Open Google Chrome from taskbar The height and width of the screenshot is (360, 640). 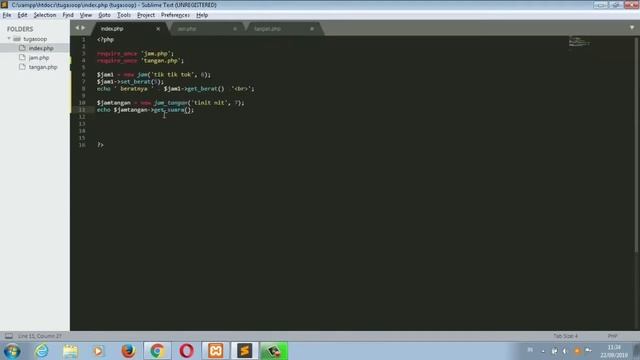157,351
